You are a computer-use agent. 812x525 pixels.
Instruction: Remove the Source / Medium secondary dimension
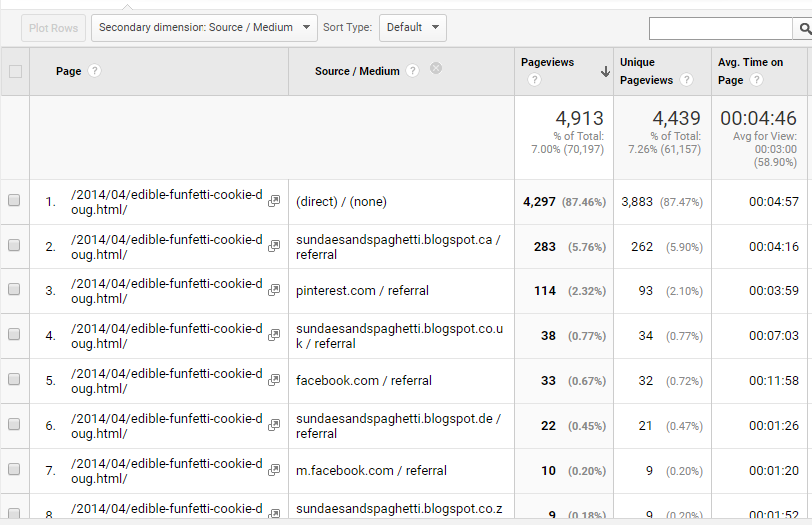[x=436, y=69]
